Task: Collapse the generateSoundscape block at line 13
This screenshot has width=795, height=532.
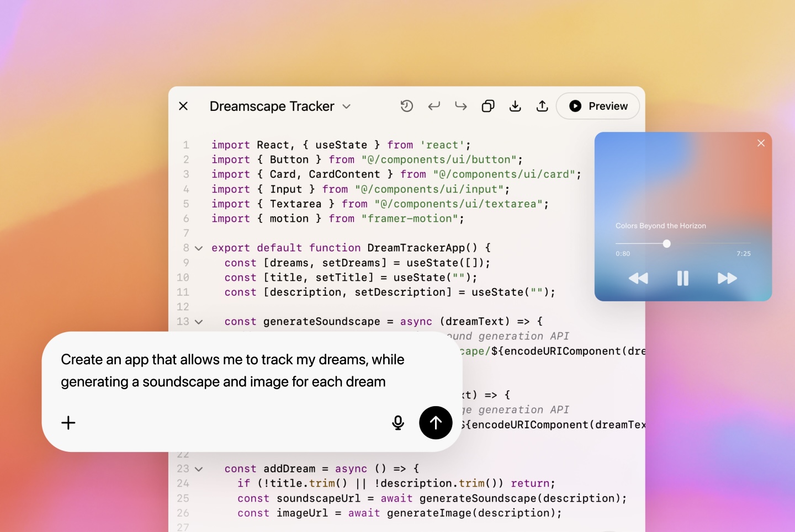Action: click(x=199, y=322)
